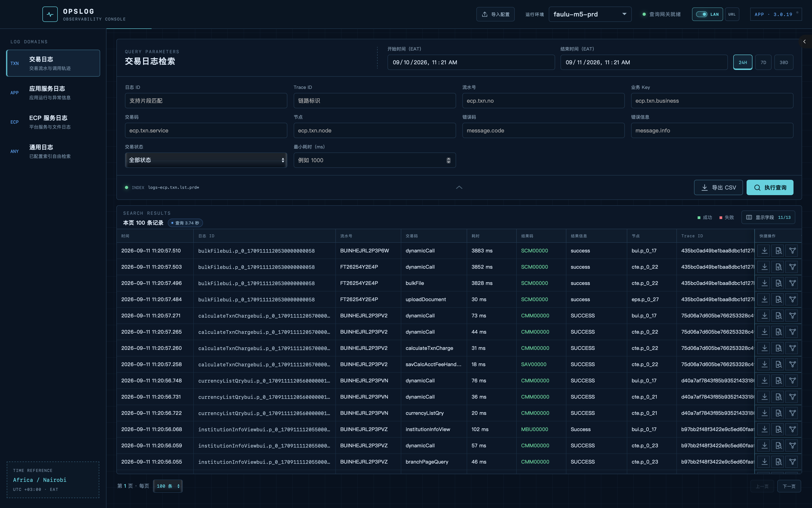Download the log for row 11:20:57.503
812x508 pixels.
click(764, 267)
